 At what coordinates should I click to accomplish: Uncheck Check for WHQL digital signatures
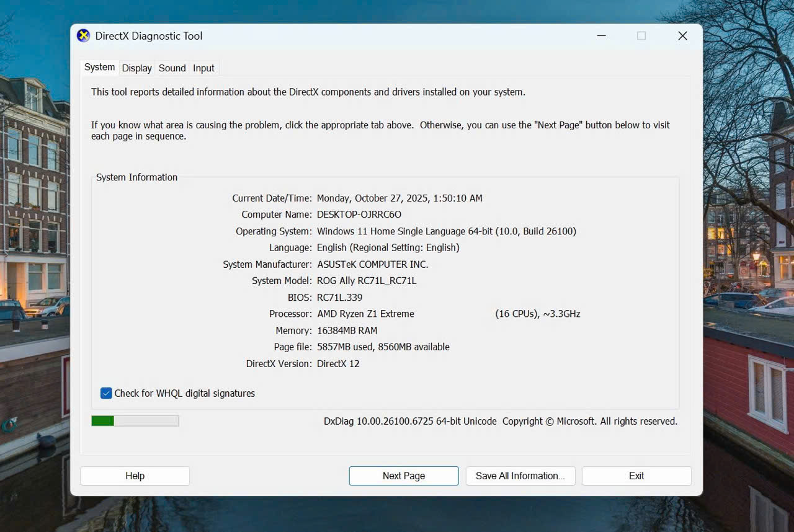106,393
